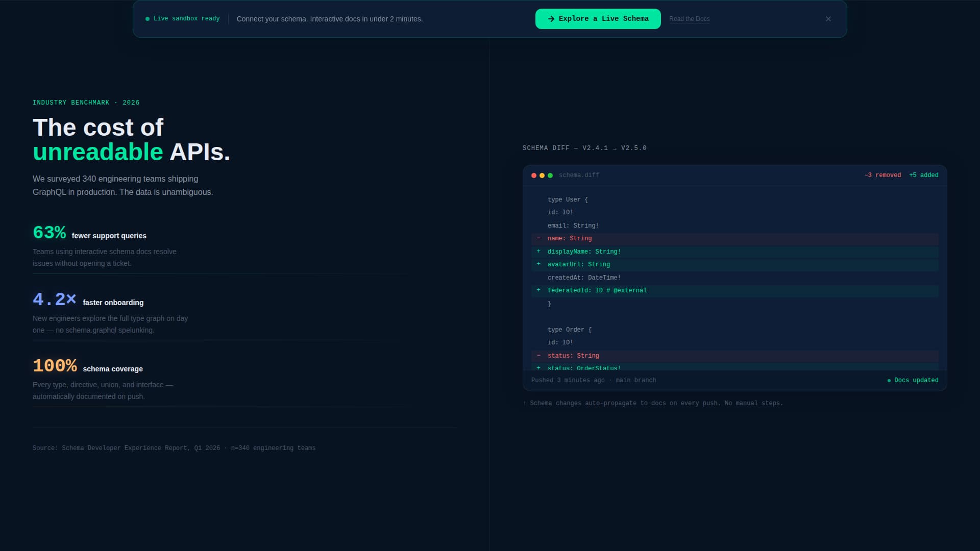Click the green window dot in schema.diff
This screenshot has height=551, width=980.
tap(550, 176)
